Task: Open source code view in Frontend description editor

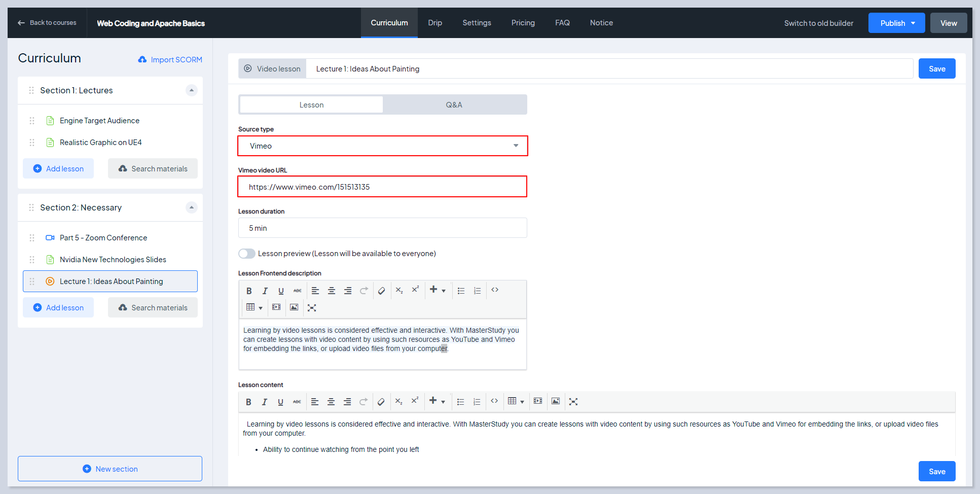Action: click(495, 290)
